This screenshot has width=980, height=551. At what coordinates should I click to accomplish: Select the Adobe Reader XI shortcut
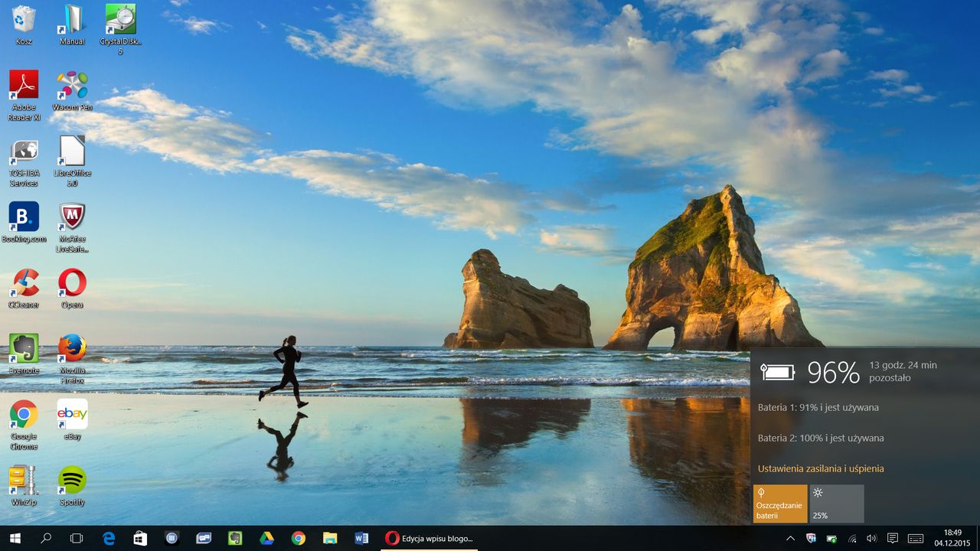point(24,96)
